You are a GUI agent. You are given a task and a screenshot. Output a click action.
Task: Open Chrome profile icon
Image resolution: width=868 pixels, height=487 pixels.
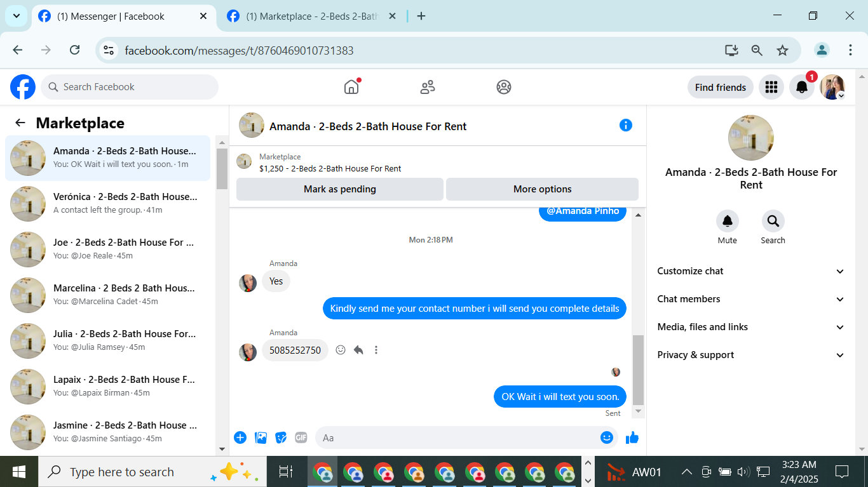(x=822, y=50)
